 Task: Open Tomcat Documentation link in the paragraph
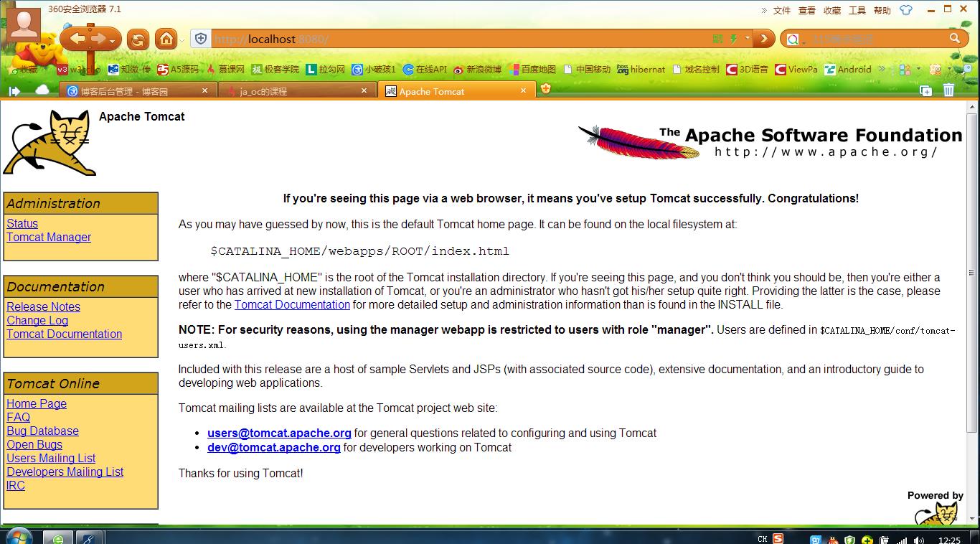pyautogui.click(x=292, y=305)
